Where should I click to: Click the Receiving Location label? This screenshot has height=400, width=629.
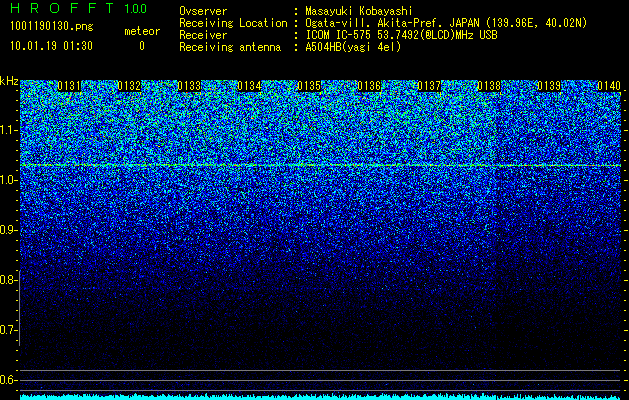tap(233, 23)
